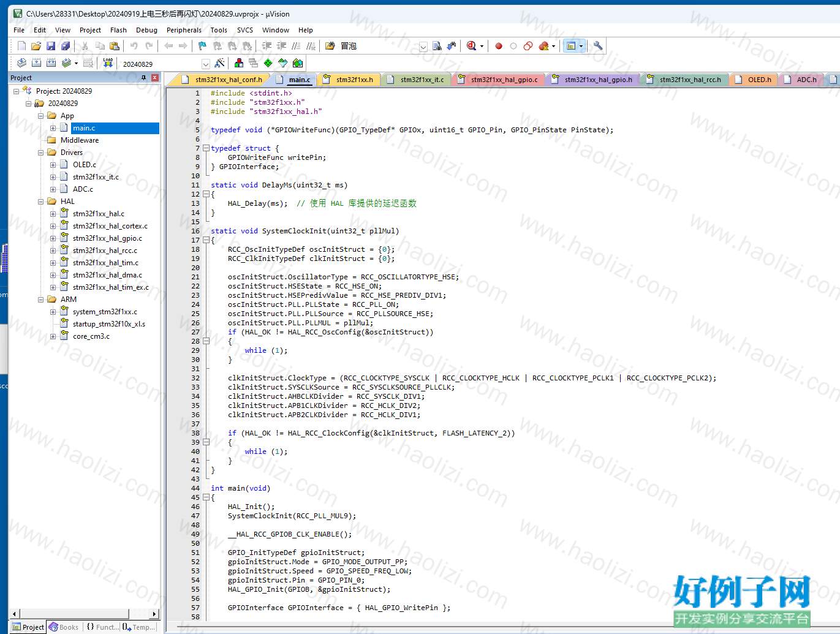
Task: Switch to the Books panel tab
Action: [64, 627]
